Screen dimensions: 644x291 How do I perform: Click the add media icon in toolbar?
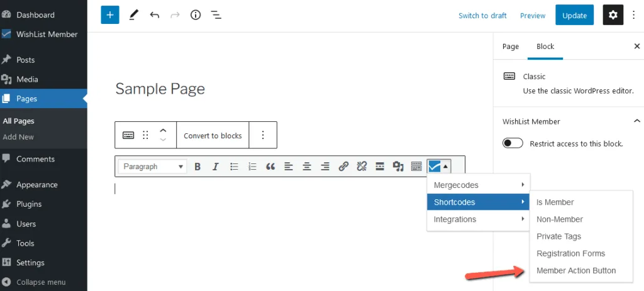coord(398,167)
